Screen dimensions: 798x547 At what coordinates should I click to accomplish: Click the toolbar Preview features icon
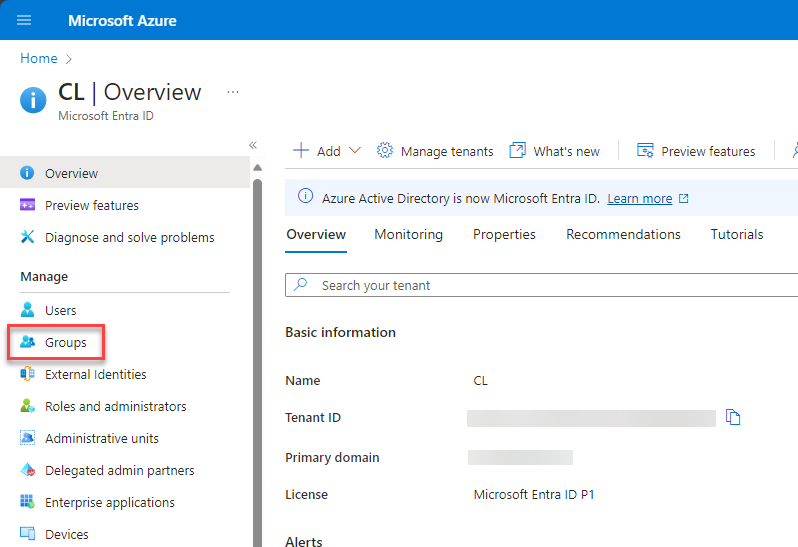(645, 151)
